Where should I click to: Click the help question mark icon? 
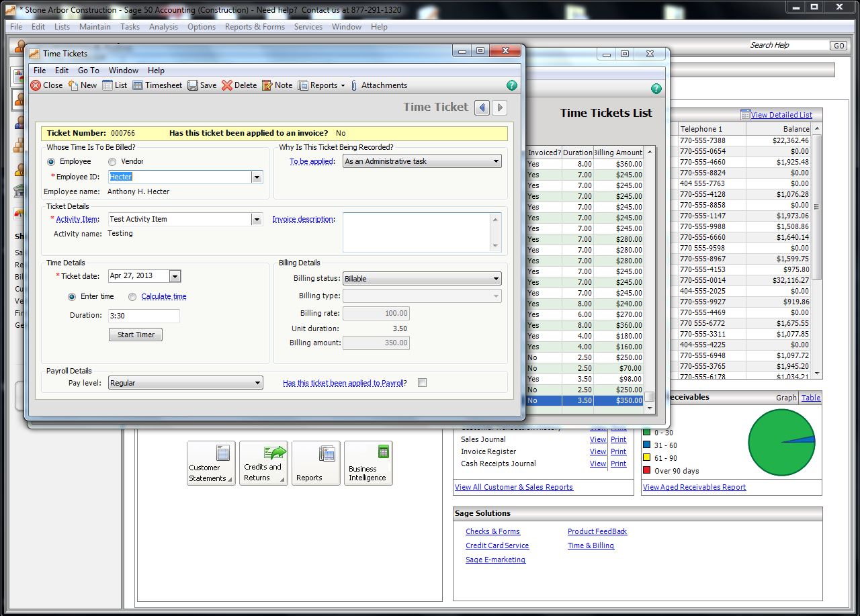click(511, 85)
